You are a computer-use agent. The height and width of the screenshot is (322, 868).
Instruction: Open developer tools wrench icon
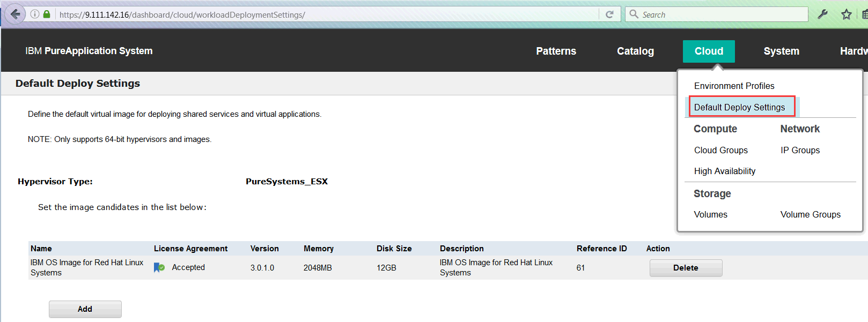pyautogui.click(x=822, y=14)
